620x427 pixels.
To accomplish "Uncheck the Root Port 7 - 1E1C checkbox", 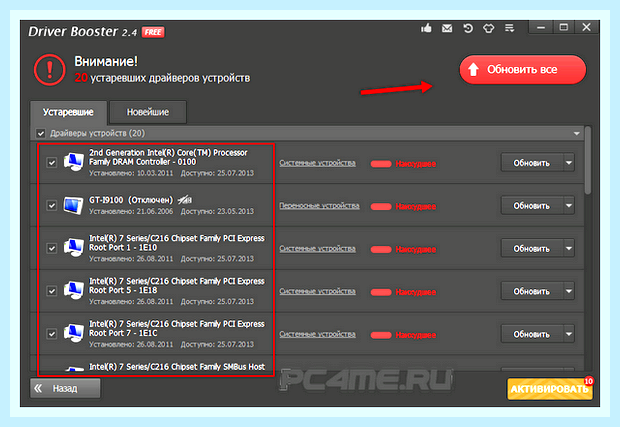I will 51,334.
